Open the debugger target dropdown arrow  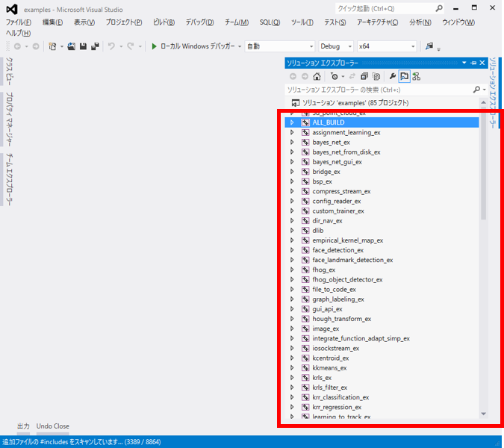[240, 46]
